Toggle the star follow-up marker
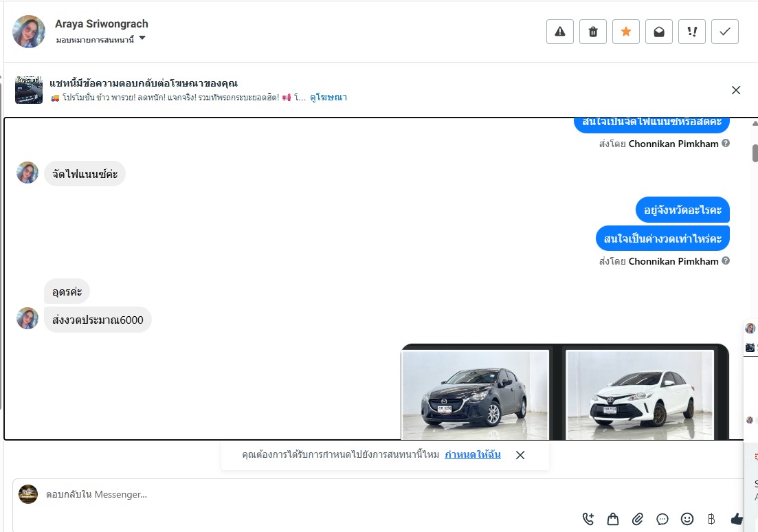The width and height of the screenshot is (758, 532). pyautogui.click(x=625, y=32)
